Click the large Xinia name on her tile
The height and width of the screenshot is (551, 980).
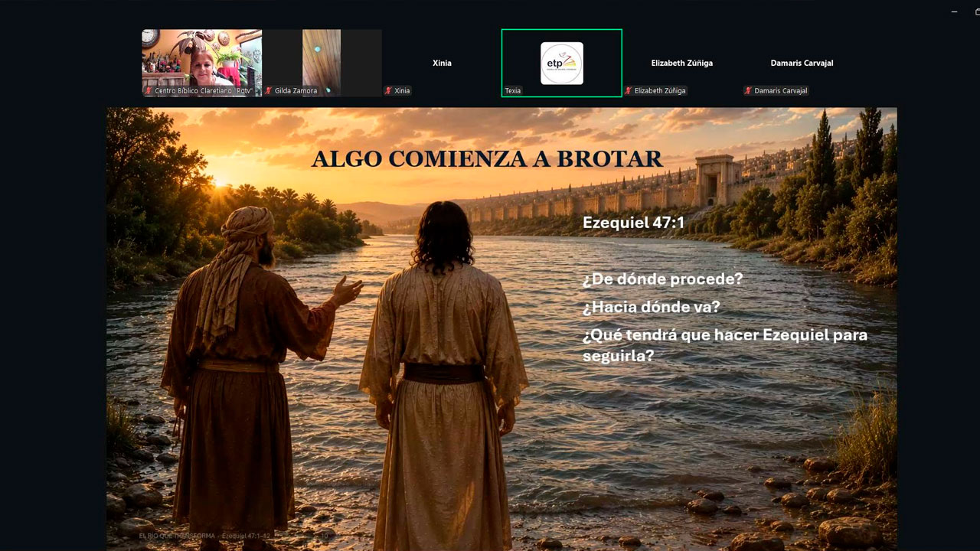[442, 63]
